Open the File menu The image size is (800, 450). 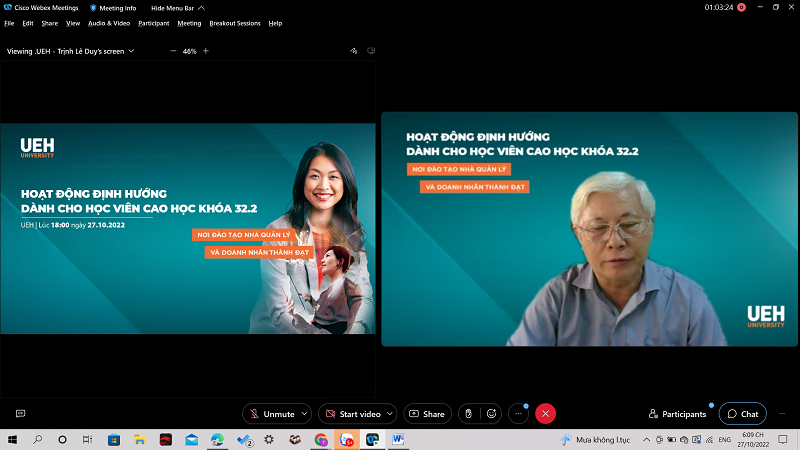pyautogui.click(x=9, y=23)
